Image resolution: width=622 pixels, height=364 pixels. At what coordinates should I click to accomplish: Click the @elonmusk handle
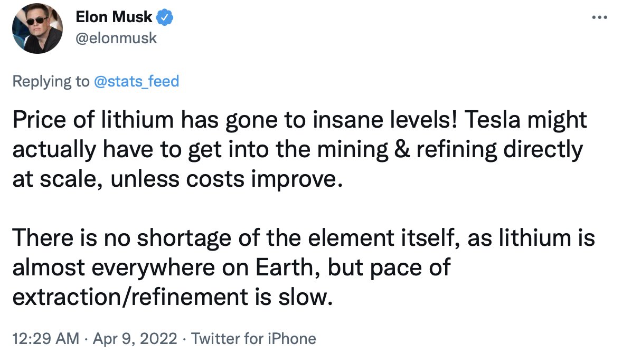[x=116, y=39]
